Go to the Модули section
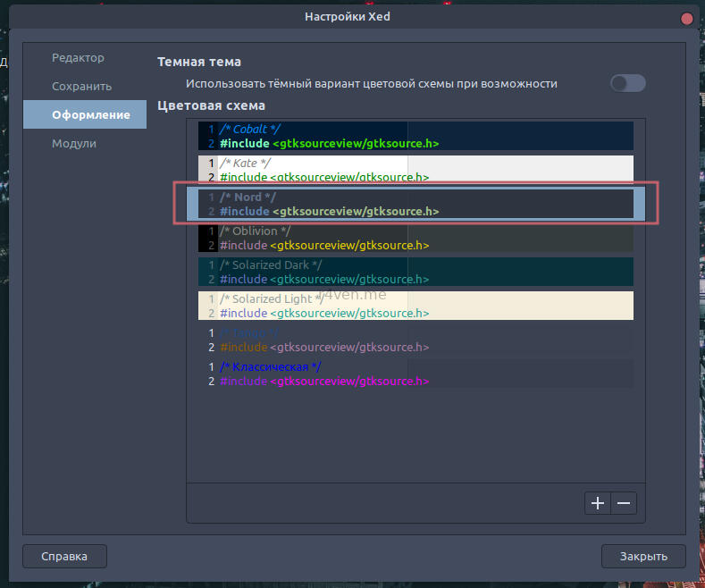This screenshot has width=705, height=588. (74, 144)
